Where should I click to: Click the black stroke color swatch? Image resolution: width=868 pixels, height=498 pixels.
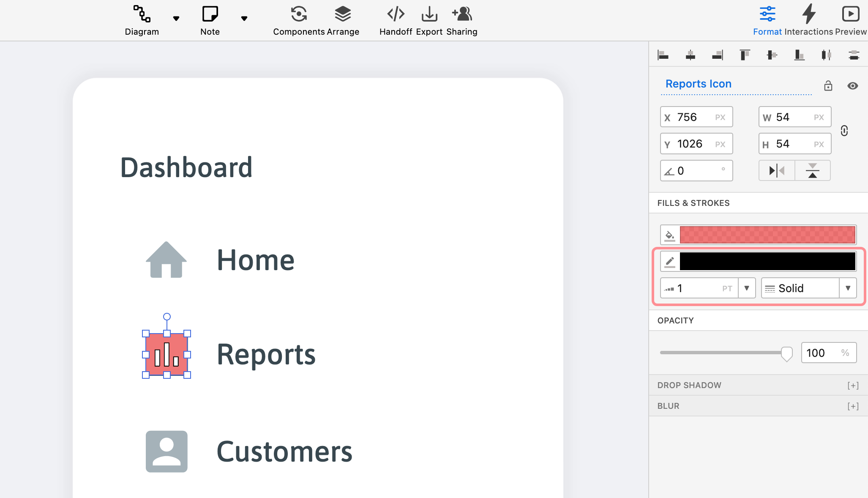click(767, 262)
